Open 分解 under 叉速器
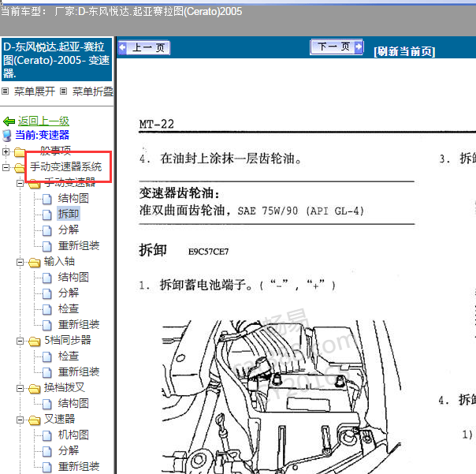The width and height of the screenshot is (476, 474). pyautogui.click(x=69, y=450)
